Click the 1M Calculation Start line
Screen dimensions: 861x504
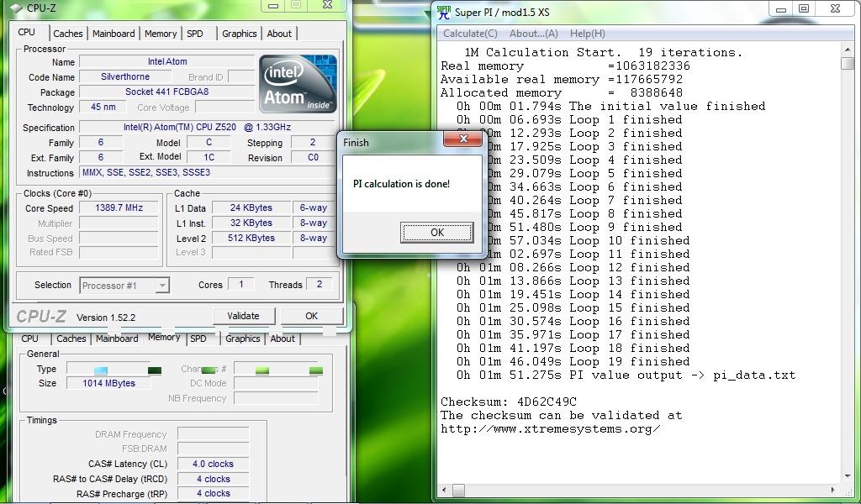coord(603,53)
